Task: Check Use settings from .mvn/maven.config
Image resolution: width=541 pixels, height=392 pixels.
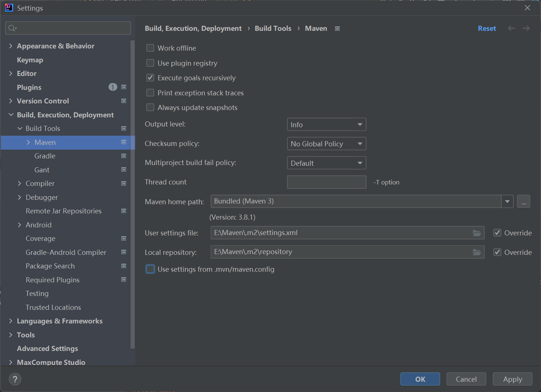Action: pos(150,269)
